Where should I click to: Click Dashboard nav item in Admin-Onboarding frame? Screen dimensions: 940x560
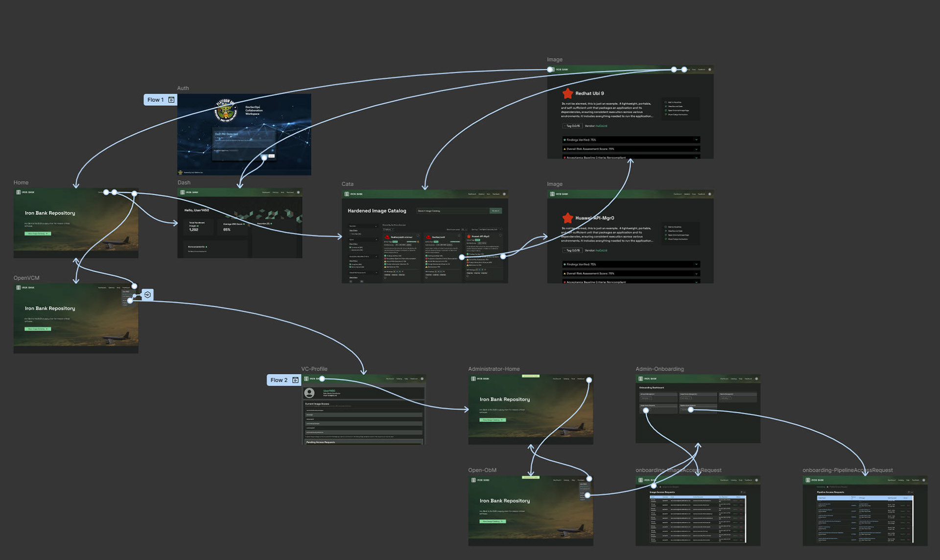(x=724, y=379)
